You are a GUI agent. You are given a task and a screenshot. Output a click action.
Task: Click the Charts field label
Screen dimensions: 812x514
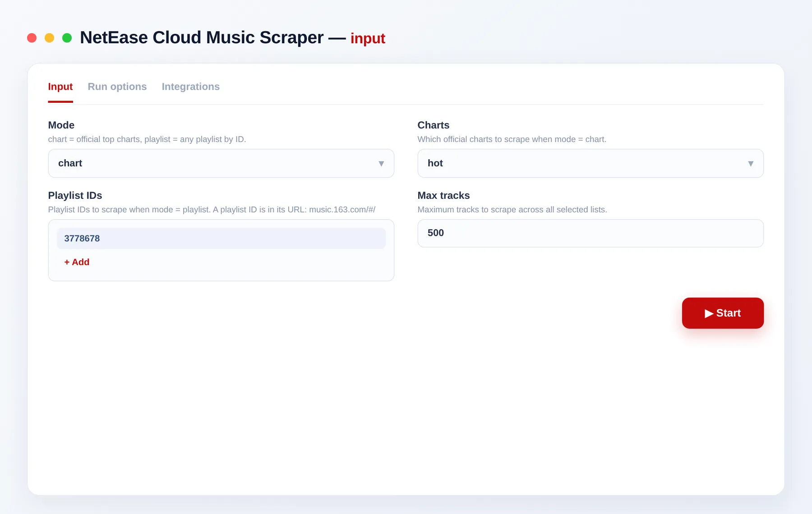tap(433, 125)
